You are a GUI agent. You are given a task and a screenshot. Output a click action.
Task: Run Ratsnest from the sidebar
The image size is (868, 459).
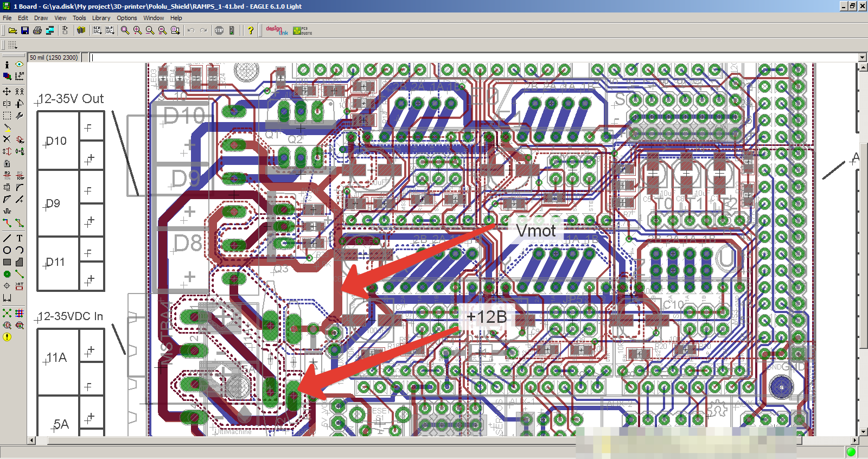click(x=7, y=313)
